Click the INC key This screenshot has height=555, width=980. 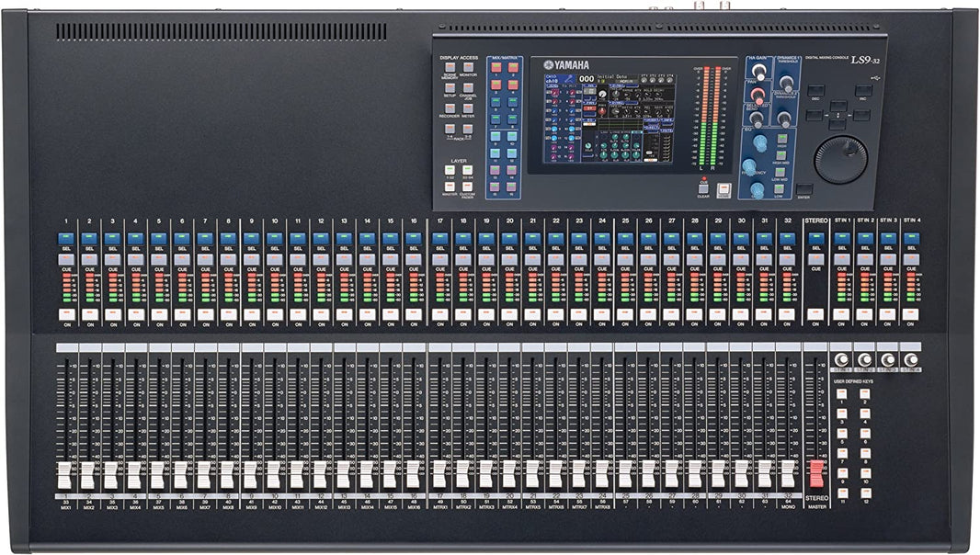[x=863, y=91]
